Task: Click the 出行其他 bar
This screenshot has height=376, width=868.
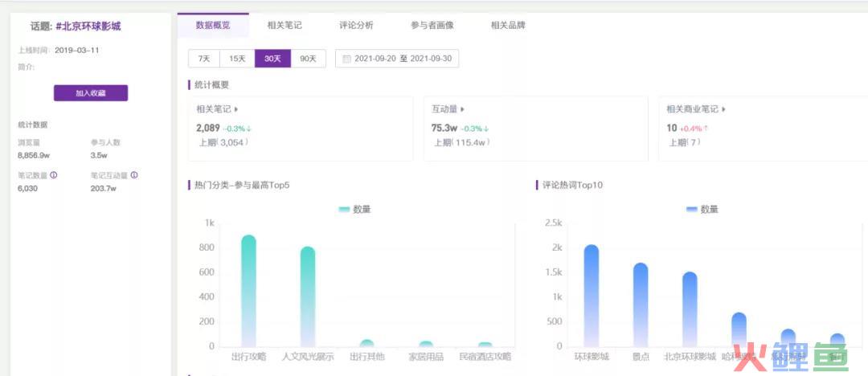Action: point(366,343)
